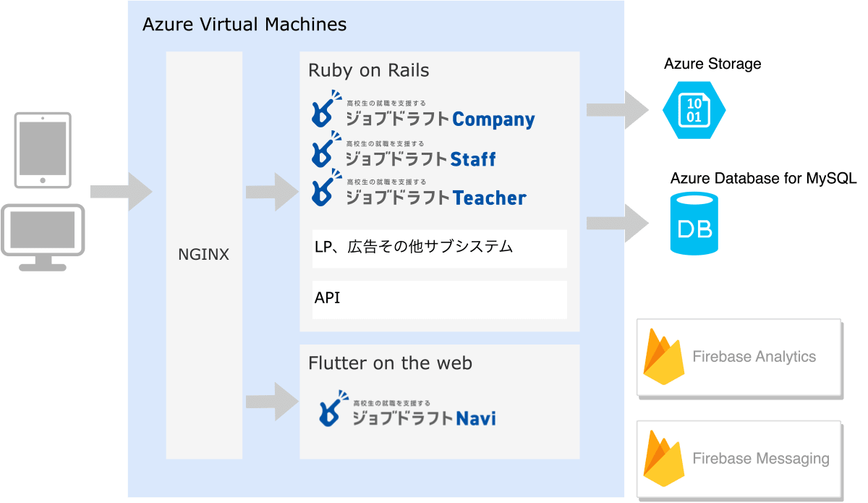Click the Job Draft Navi logo
Screen dimensions: 868x503
pos(407,408)
